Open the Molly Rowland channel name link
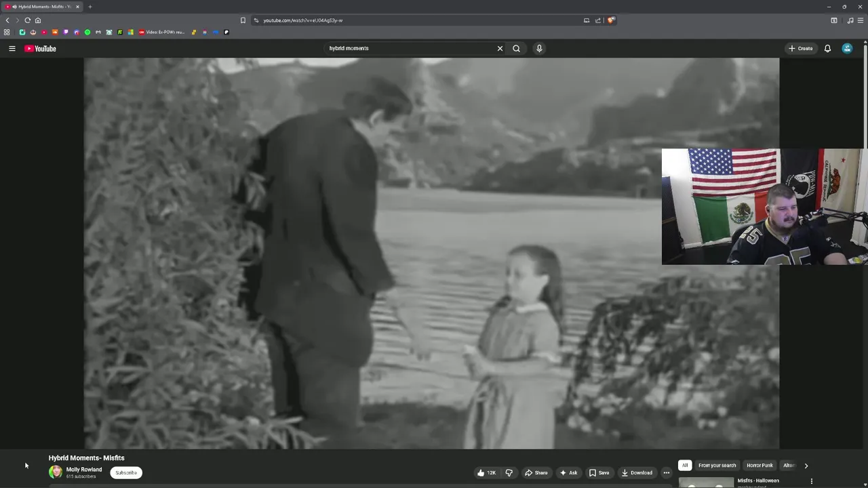 (84, 469)
